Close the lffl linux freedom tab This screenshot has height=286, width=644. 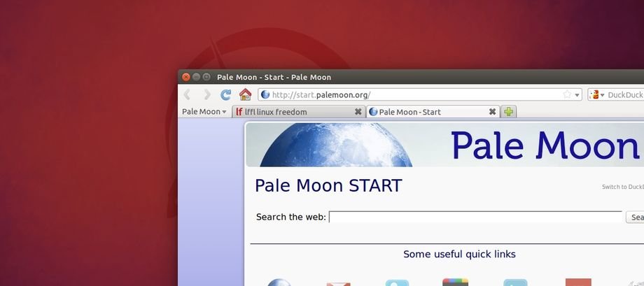click(358, 112)
